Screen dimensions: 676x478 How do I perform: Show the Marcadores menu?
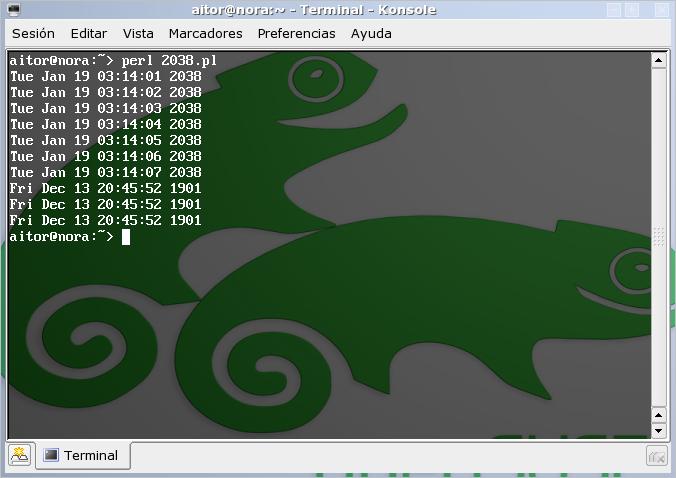pyautogui.click(x=205, y=33)
